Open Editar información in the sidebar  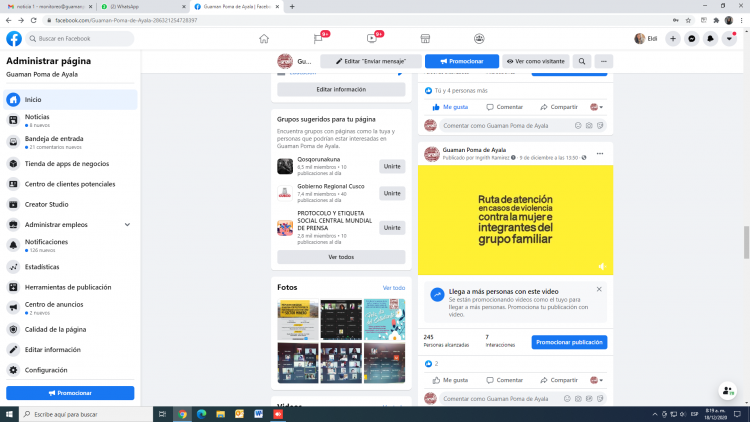pos(70,350)
